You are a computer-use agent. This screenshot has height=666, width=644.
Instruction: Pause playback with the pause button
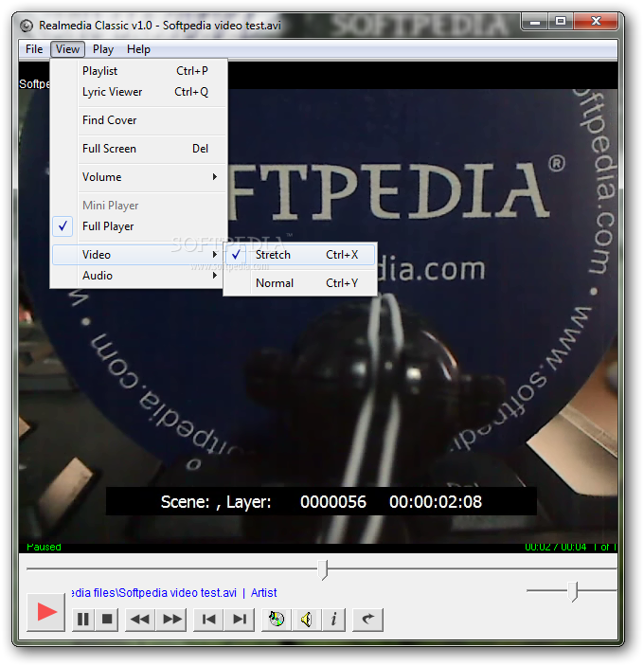click(x=83, y=620)
